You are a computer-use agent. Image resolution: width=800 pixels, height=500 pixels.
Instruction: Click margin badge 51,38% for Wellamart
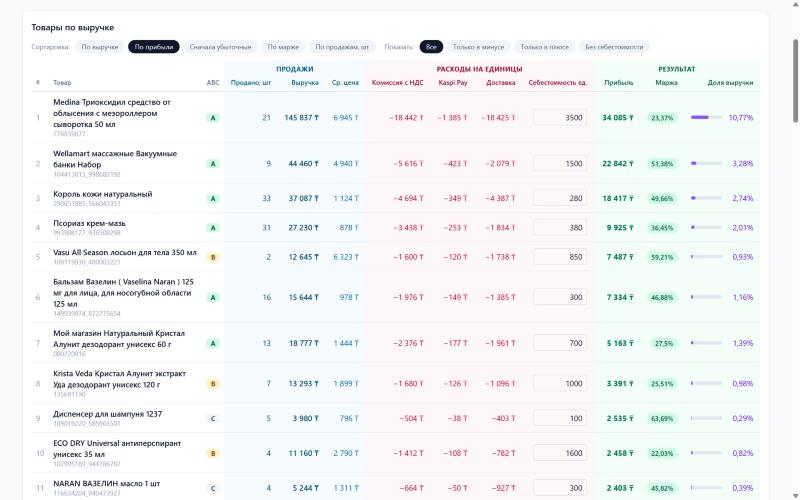pos(662,164)
